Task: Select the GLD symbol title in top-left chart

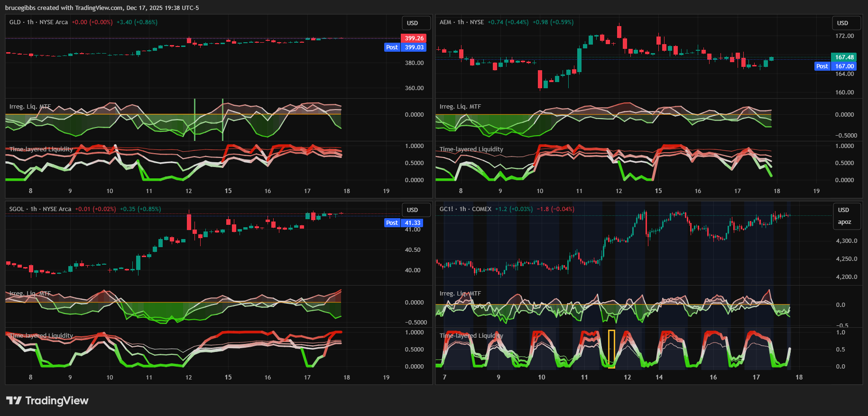Action: point(38,22)
